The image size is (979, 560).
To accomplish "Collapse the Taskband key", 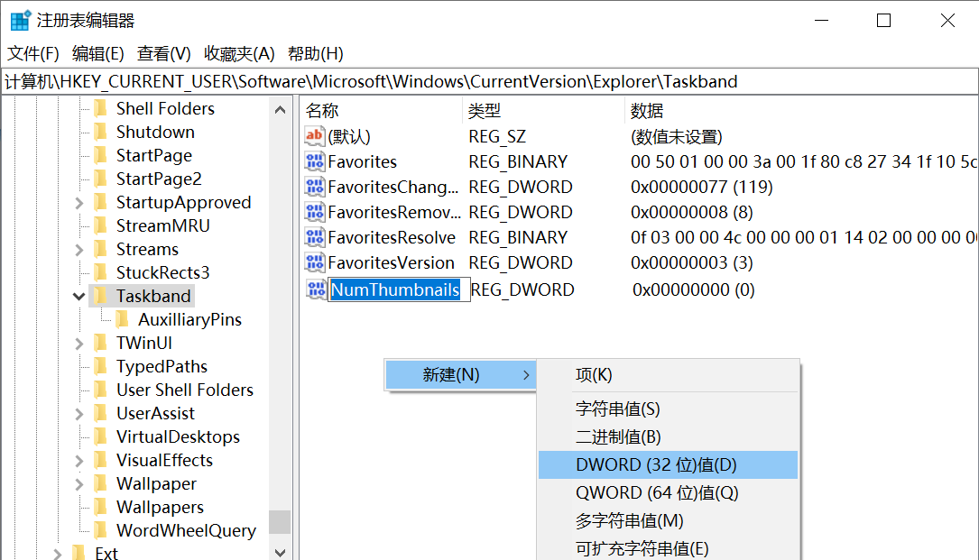I will tap(79, 296).
